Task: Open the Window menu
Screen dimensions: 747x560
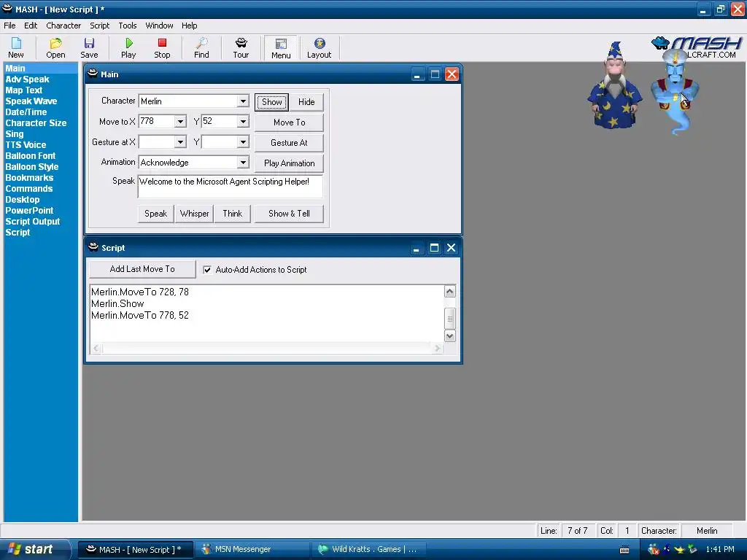Action: point(159,26)
